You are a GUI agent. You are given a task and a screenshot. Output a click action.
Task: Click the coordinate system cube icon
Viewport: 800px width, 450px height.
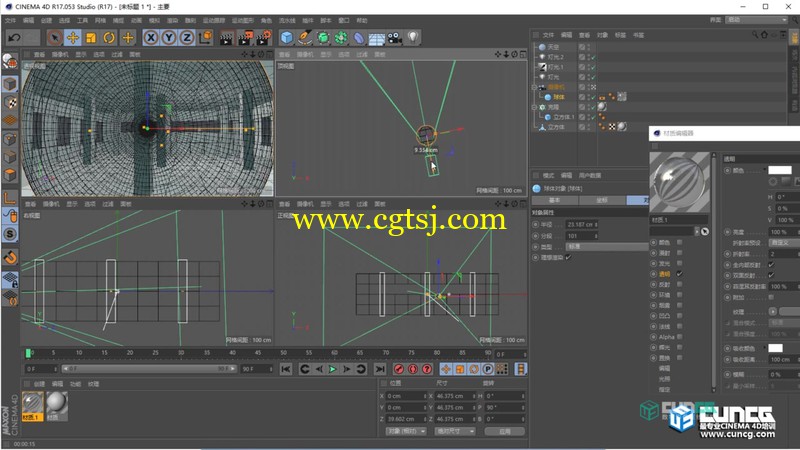tap(205, 38)
